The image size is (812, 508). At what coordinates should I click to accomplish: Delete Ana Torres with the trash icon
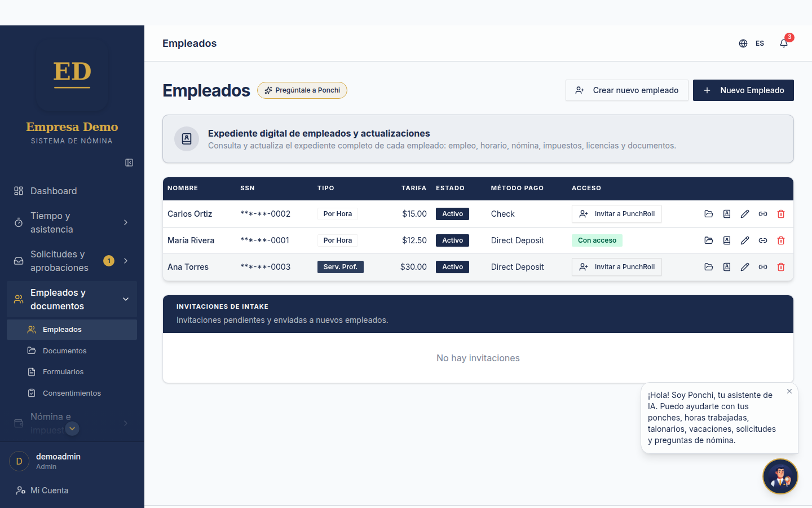[x=781, y=267]
